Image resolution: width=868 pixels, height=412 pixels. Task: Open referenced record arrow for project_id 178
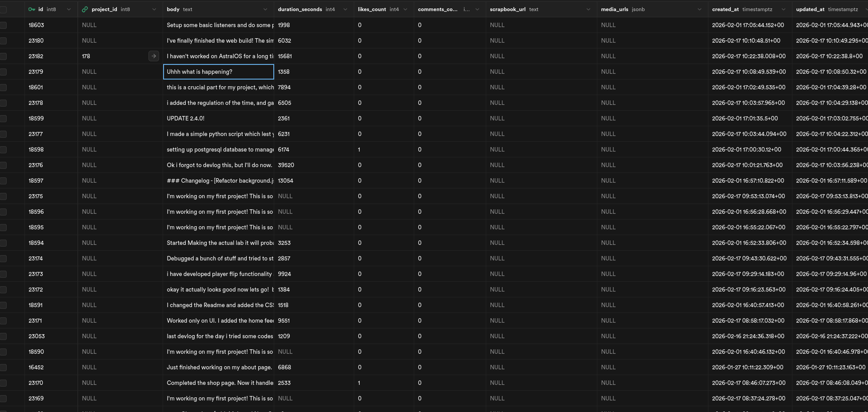153,56
